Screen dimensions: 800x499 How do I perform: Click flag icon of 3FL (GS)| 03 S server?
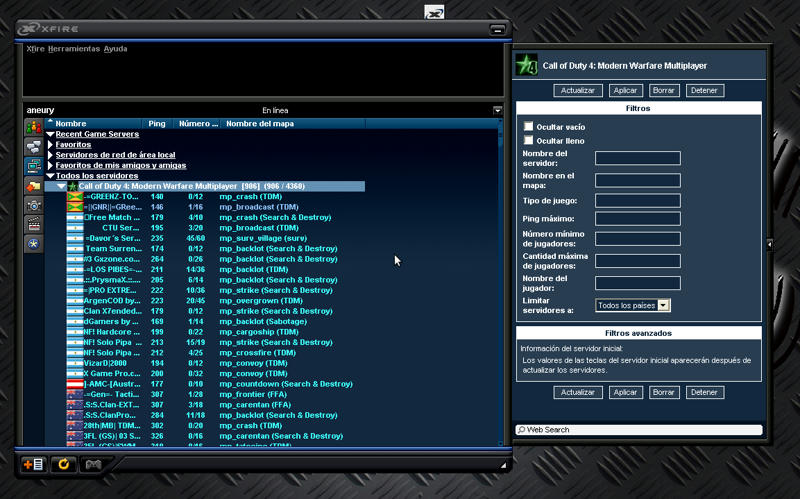(75, 436)
